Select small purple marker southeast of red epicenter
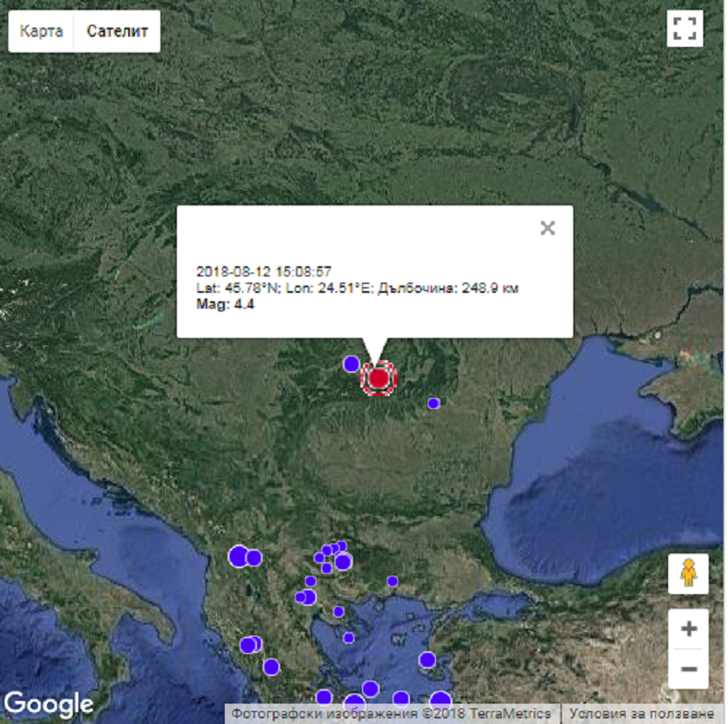Image resolution: width=728 pixels, height=724 pixels. pos(433,403)
